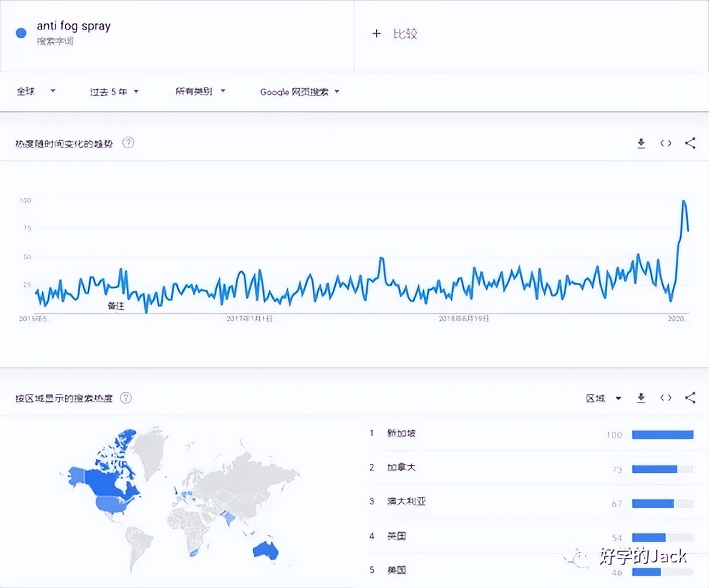709x588 pixels.
Task: Open the 所有类别 category dropdown
Action: click(200, 92)
